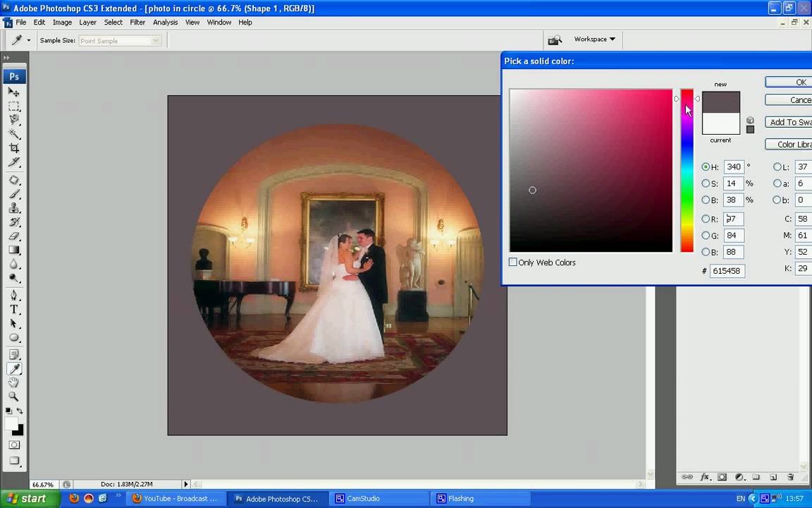Select the Zoom tool in toolbox
Image resolution: width=812 pixels, height=508 pixels.
13,397
